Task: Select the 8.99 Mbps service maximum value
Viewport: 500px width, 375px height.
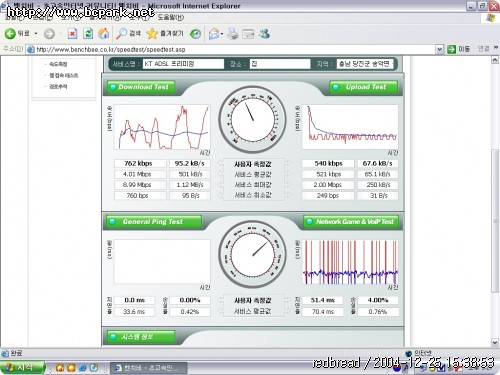Action: [140, 185]
